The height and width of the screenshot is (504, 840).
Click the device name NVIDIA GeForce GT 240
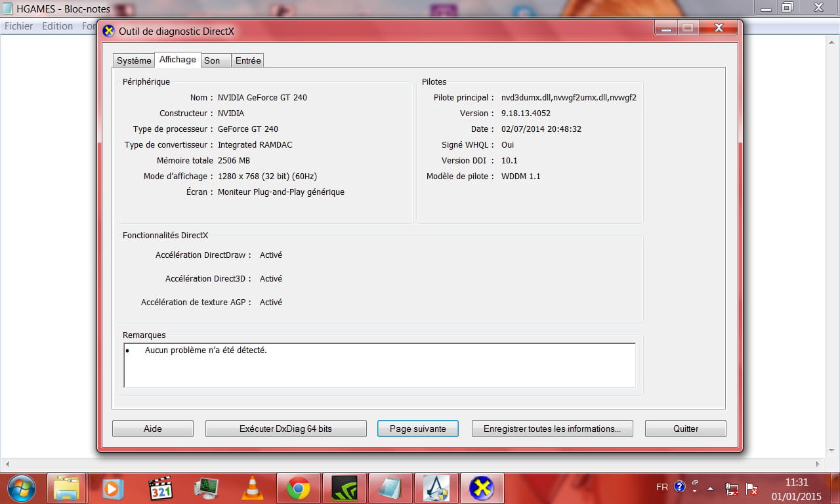[x=262, y=97]
